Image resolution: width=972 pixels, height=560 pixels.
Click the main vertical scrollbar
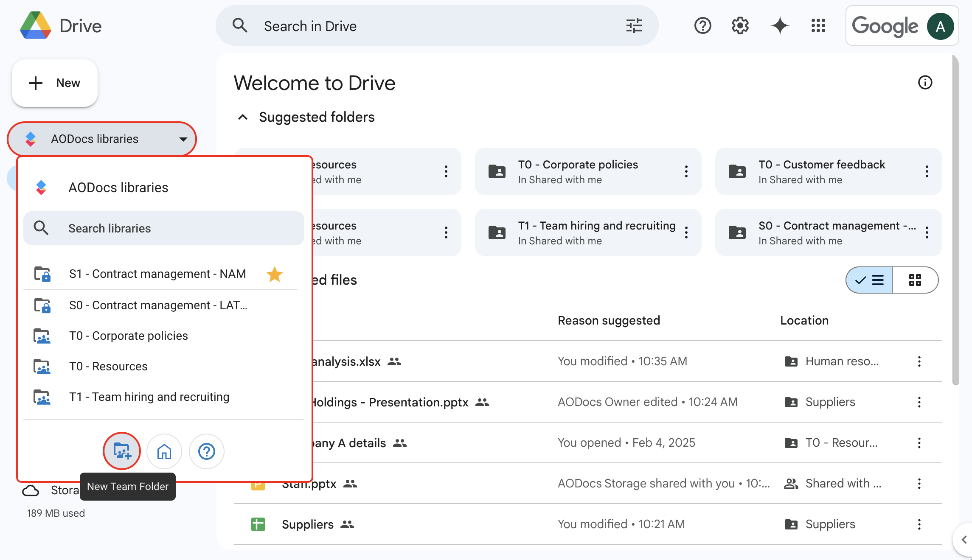[955, 221]
